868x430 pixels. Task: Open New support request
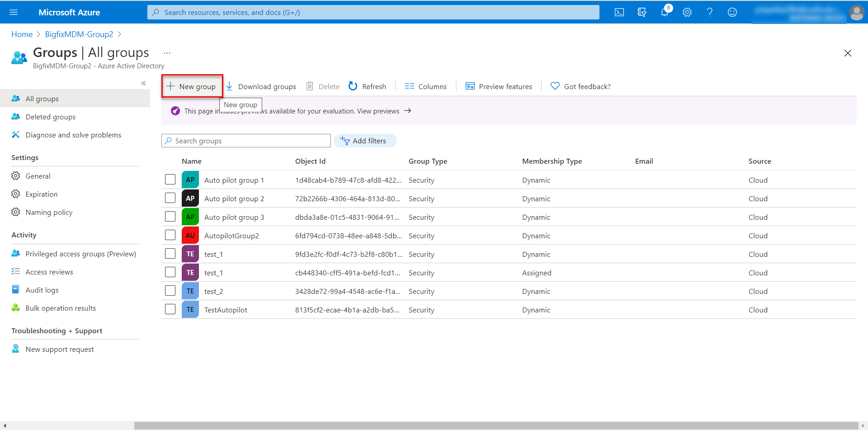pyautogui.click(x=60, y=349)
